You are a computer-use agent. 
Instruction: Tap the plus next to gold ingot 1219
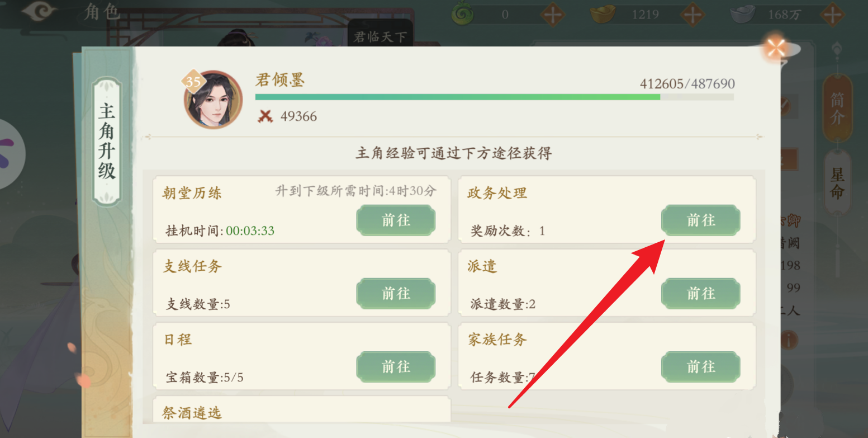pyautogui.click(x=693, y=14)
